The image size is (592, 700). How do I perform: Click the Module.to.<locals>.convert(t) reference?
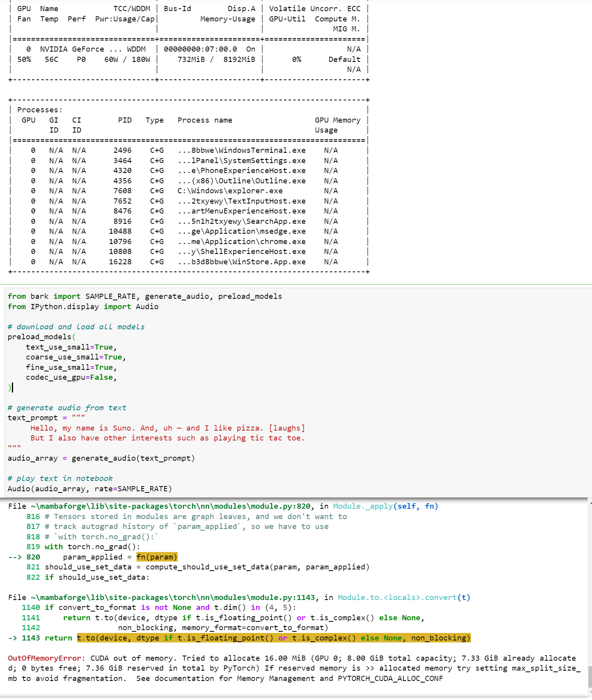click(x=404, y=598)
